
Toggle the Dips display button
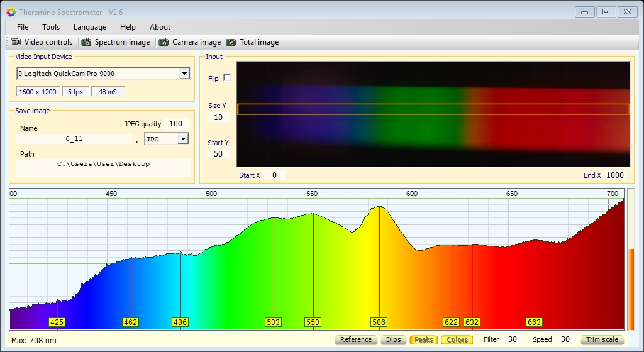(393, 340)
